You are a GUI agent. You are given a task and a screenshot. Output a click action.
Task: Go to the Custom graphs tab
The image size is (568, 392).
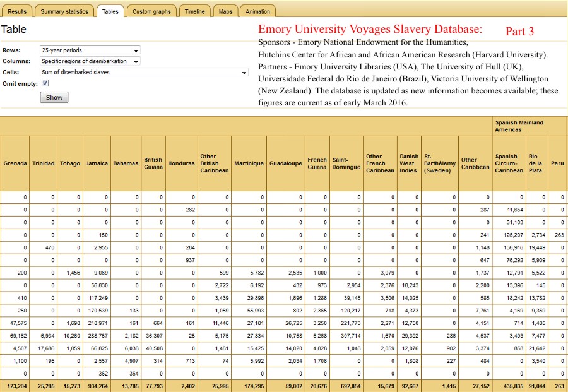coord(151,11)
